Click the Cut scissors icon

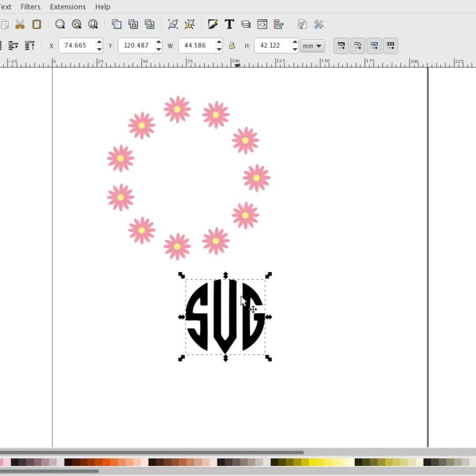pyautogui.click(x=20, y=24)
